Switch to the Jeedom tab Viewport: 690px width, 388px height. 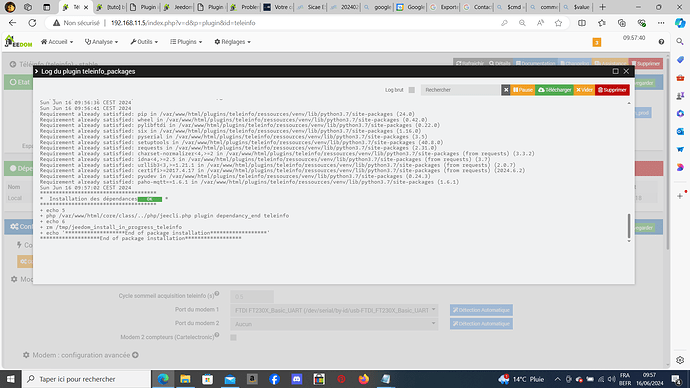(x=177, y=7)
